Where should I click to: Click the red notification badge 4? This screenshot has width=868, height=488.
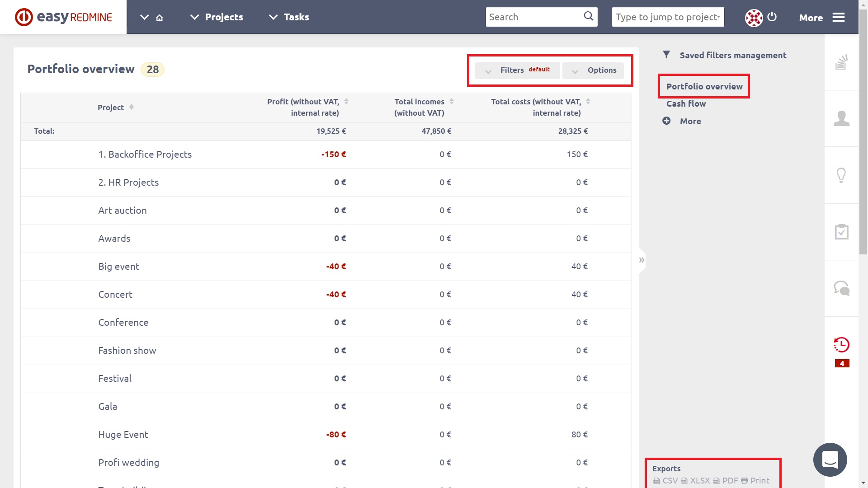[x=842, y=363]
